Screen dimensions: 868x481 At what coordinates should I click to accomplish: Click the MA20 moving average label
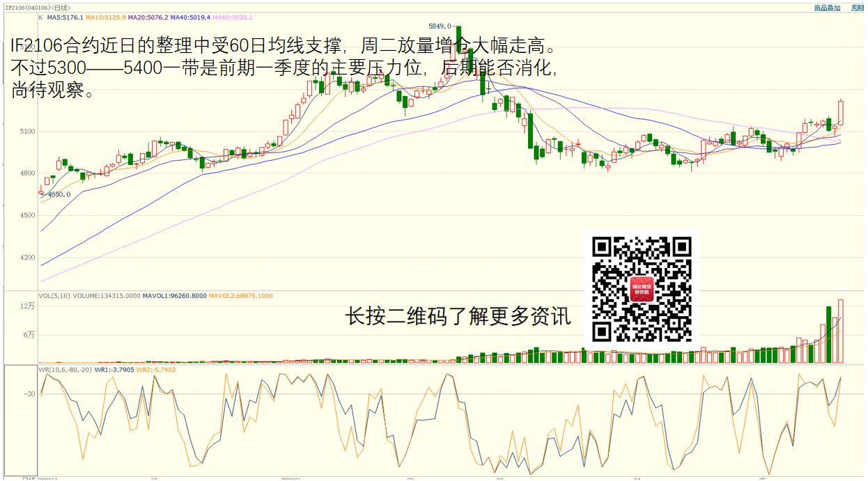pyautogui.click(x=148, y=17)
